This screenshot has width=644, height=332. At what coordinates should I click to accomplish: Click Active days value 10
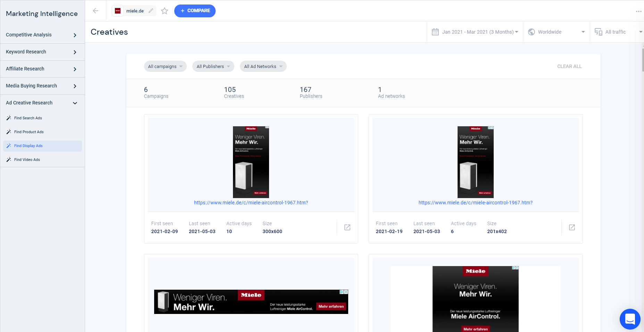pyautogui.click(x=229, y=231)
